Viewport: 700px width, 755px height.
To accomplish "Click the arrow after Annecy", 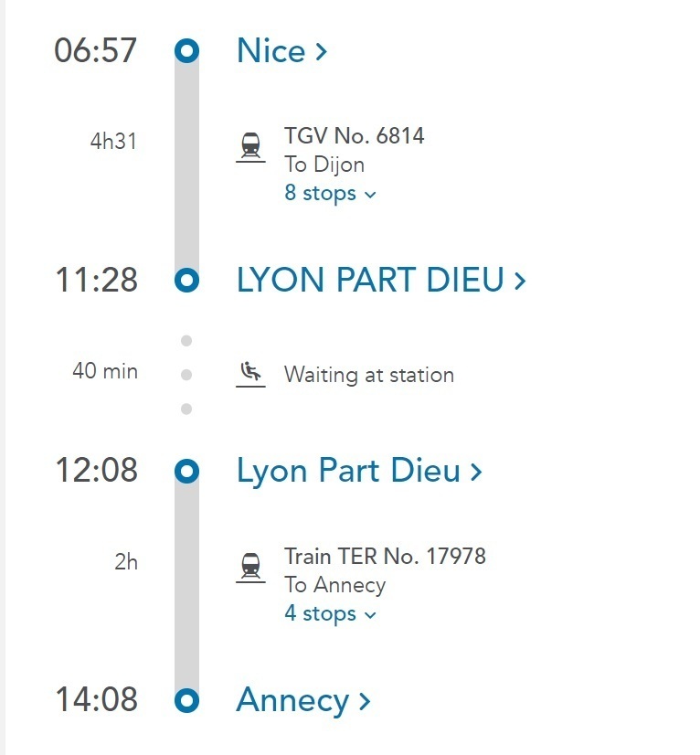I will pyautogui.click(x=365, y=702).
